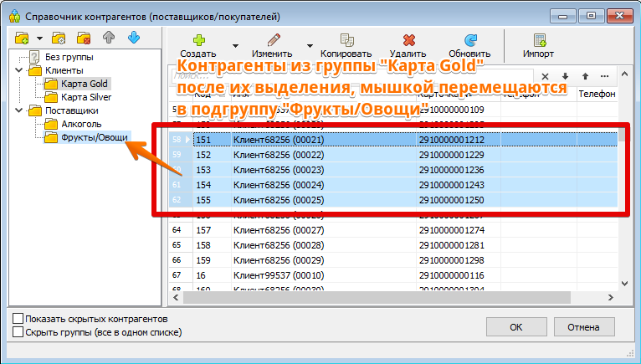This screenshot has height=364, width=641.
Task: Select row Клиент68256 (00024)
Action: pos(393,185)
